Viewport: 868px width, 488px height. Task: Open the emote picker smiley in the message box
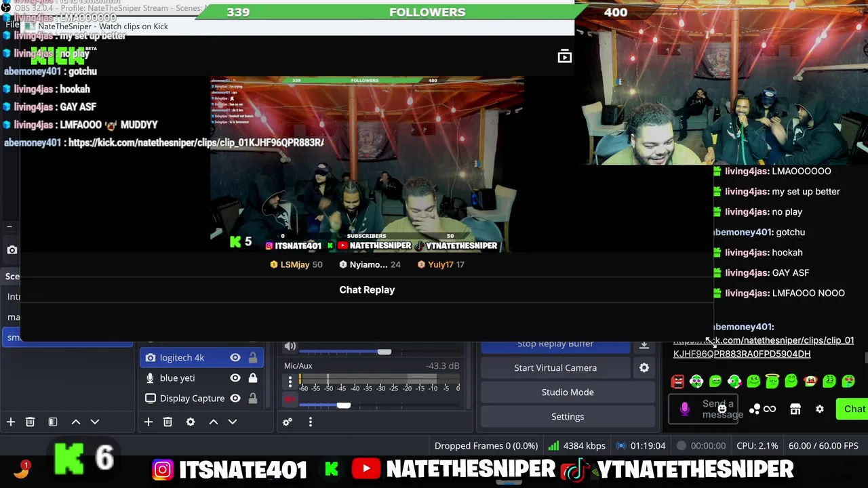[722, 408]
